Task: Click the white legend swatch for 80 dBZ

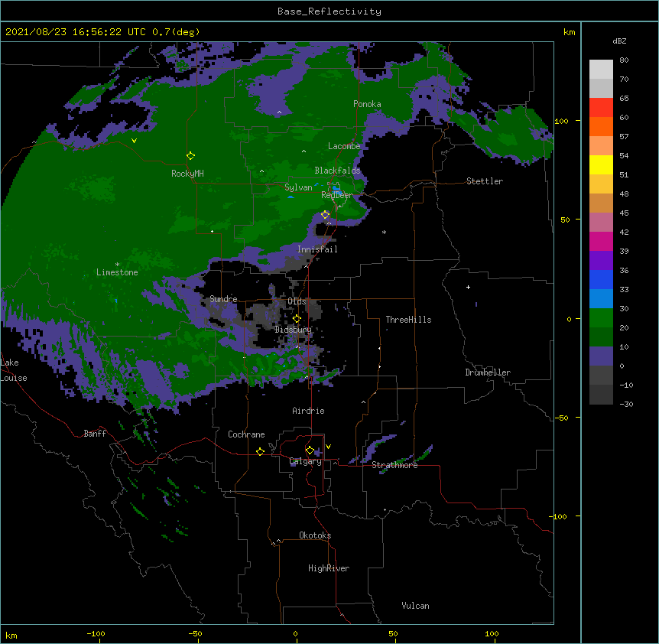Action: point(601,70)
